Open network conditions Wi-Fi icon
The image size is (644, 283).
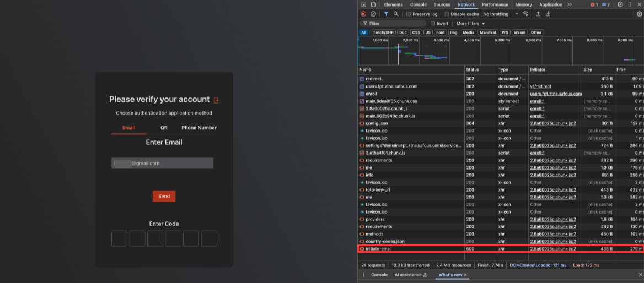click(525, 14)
